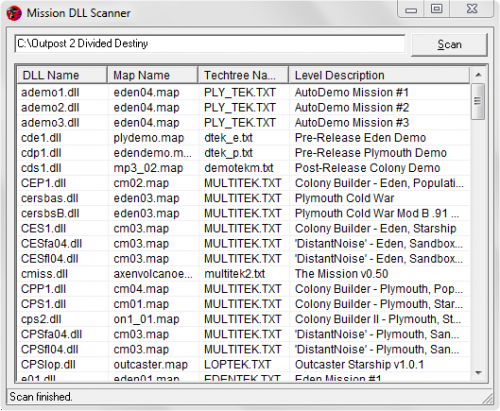Select the CESfl04.dll entry
This screenshot has height=411, width=500.
(50, 259)
